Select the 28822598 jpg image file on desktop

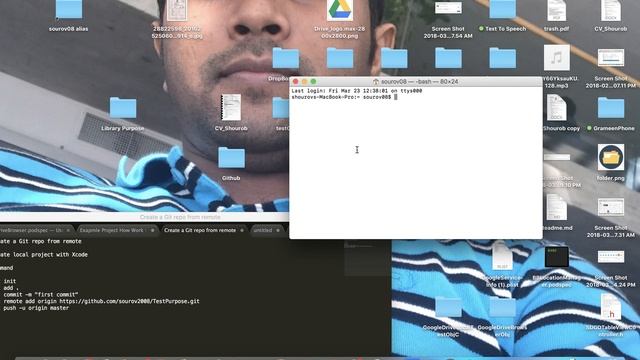177,10
